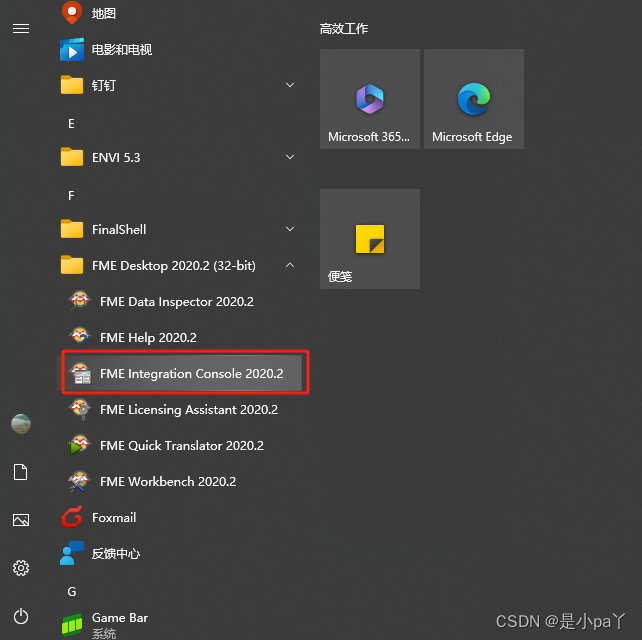Viewport: 642px width, 640px height.
Task: Click the 钉钉 folder icon
Action: coord(72,85)
